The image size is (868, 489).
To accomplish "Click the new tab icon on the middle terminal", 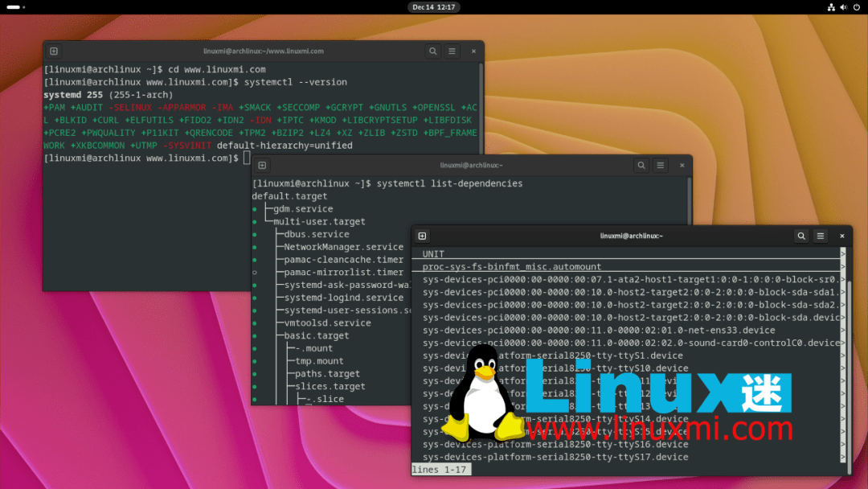I will 263,165.
